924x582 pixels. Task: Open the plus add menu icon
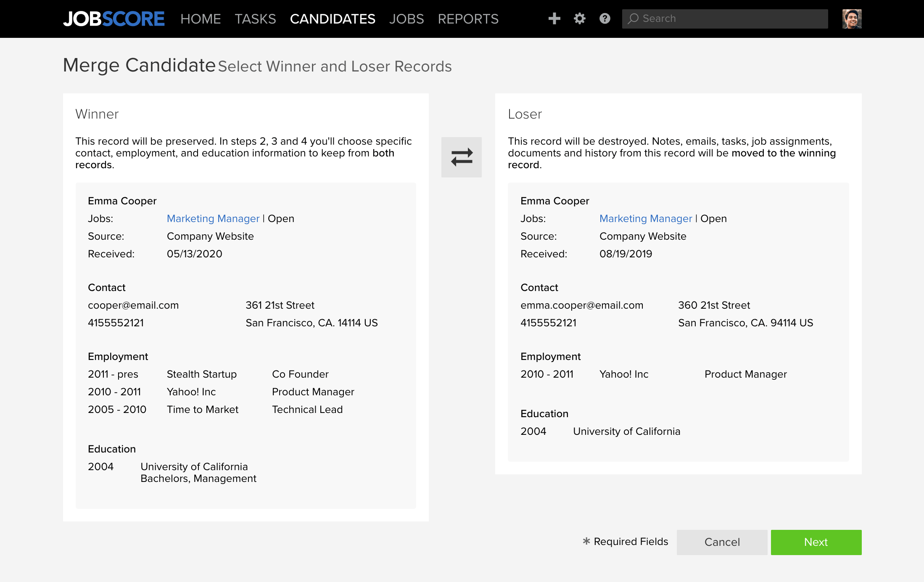tap(554, 19)
